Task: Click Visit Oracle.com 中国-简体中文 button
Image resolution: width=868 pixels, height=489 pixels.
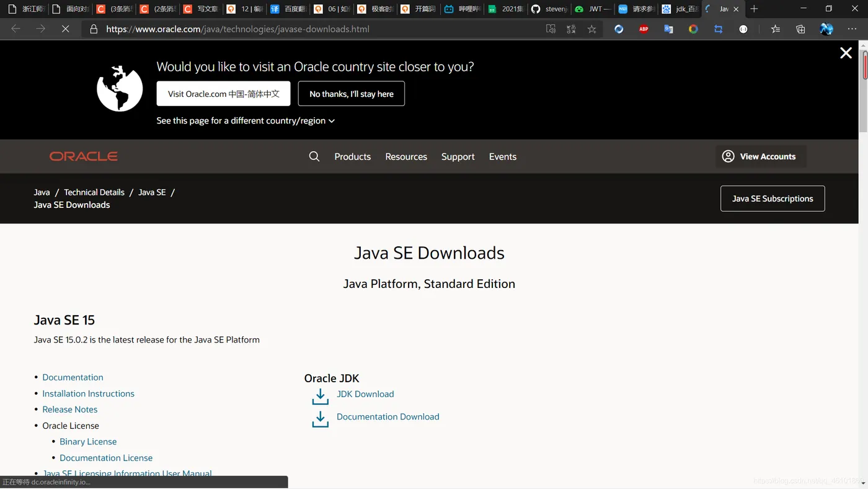Action: pyautogui.click(x=223, y=94)
